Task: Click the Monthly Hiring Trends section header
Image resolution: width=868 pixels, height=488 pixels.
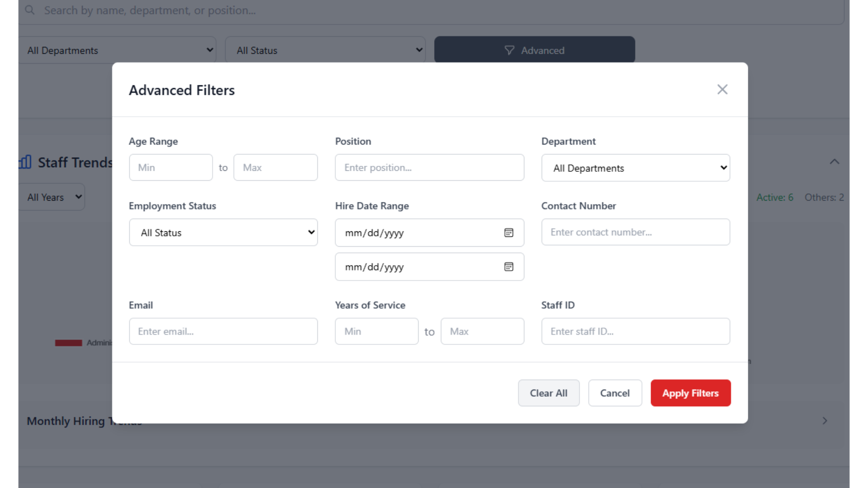Action: tap(84, 421)
